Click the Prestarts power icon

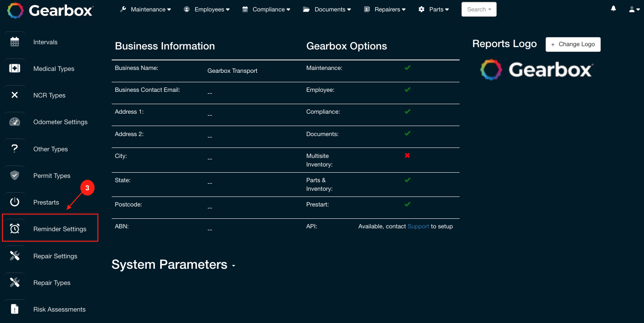tap(15, 202)
